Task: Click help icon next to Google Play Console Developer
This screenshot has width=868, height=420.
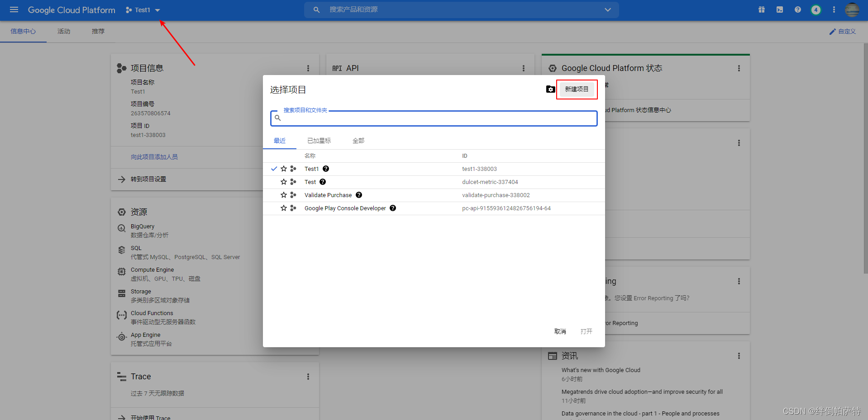Action: 393,208
